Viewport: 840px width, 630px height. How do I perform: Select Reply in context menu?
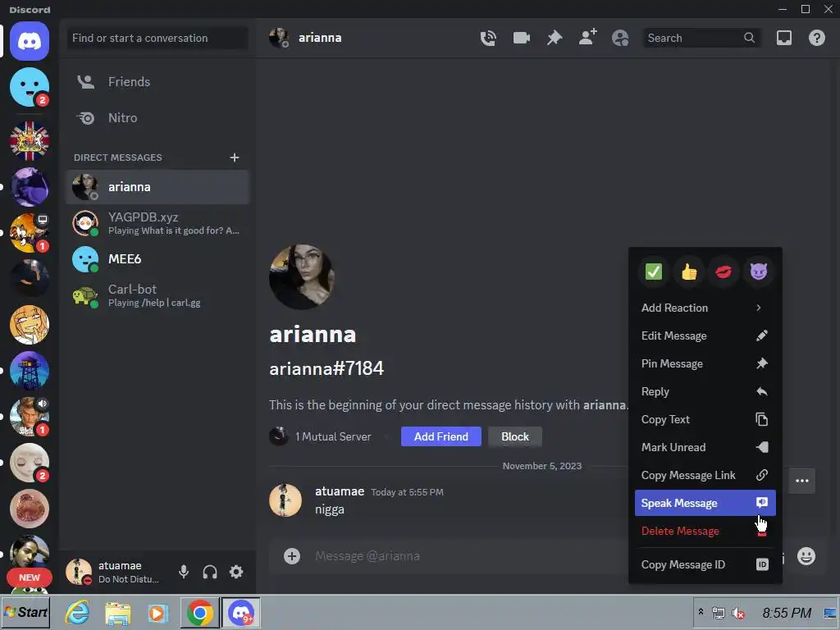[705, 391]
